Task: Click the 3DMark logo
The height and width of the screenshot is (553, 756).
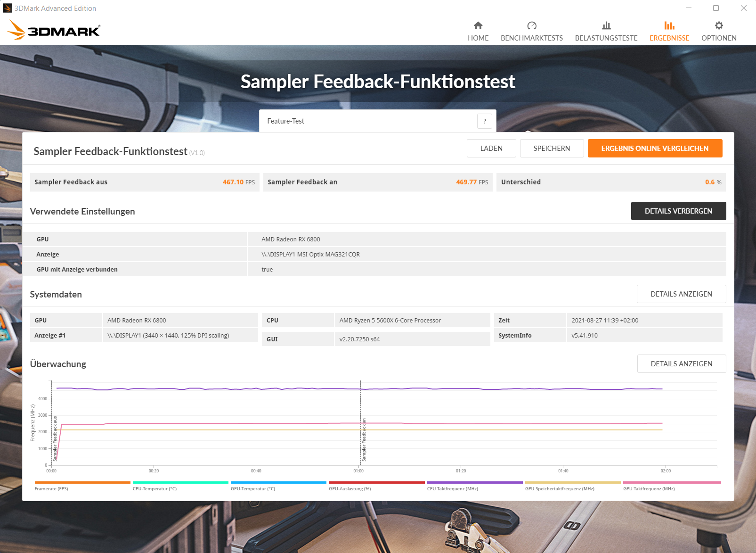Action: click(x=54, y=30)
